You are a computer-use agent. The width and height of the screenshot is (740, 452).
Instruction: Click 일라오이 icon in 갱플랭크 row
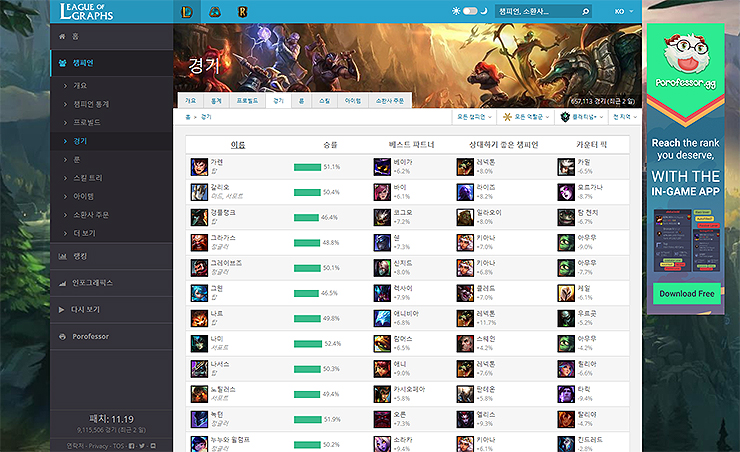pos(465,218)
